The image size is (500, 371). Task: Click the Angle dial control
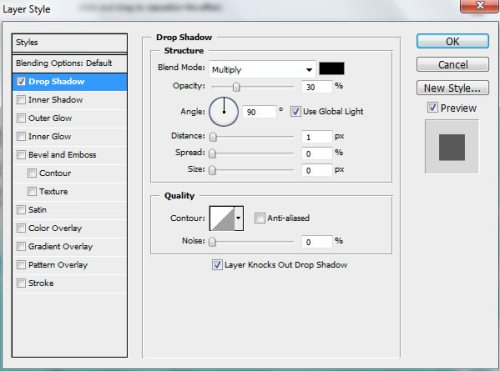224,112
